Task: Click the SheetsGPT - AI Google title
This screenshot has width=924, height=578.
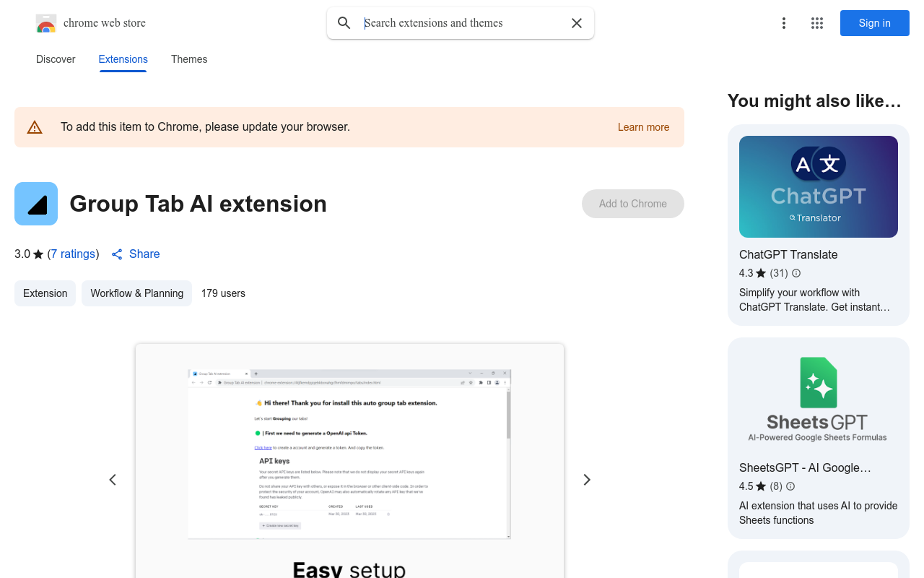Action: 805,467
